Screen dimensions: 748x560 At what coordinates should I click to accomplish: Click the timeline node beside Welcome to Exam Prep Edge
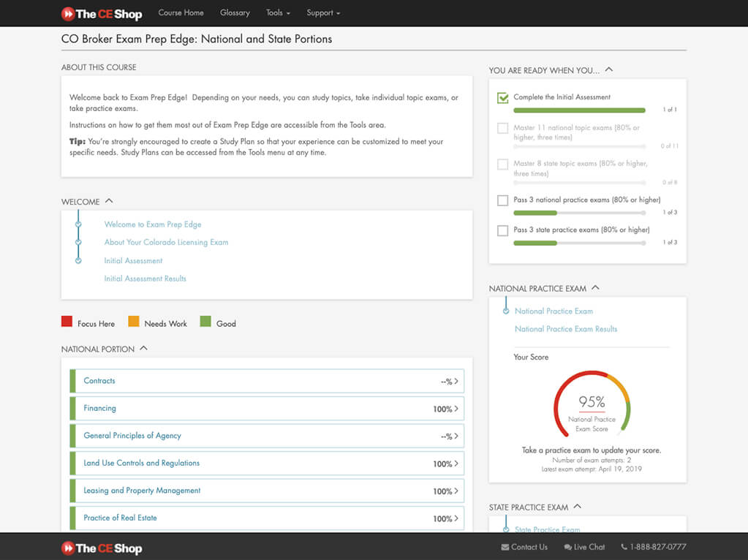(x=79, y=224)
